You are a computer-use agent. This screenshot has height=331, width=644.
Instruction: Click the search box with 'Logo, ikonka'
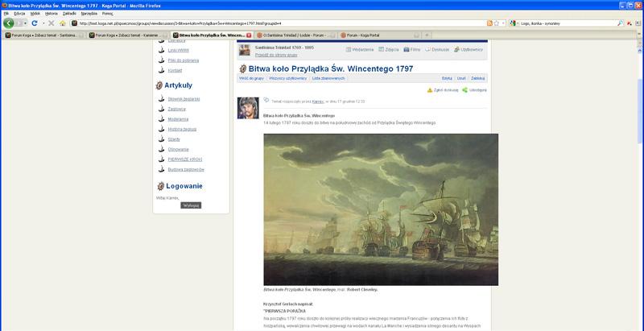[568, 23]
